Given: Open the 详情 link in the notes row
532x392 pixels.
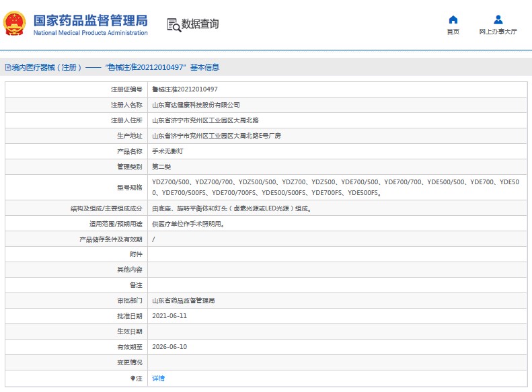Looking at the screenshot, I should 158,379.
